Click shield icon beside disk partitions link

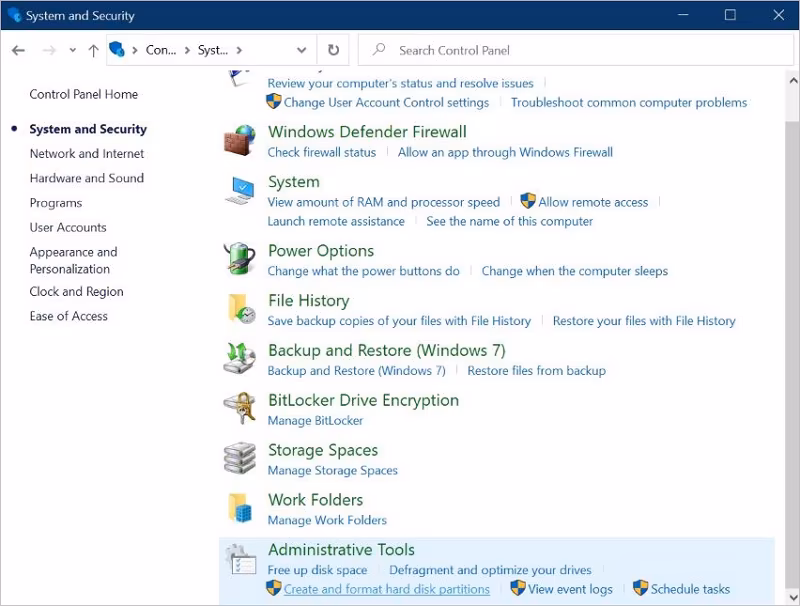coord(273,588)
